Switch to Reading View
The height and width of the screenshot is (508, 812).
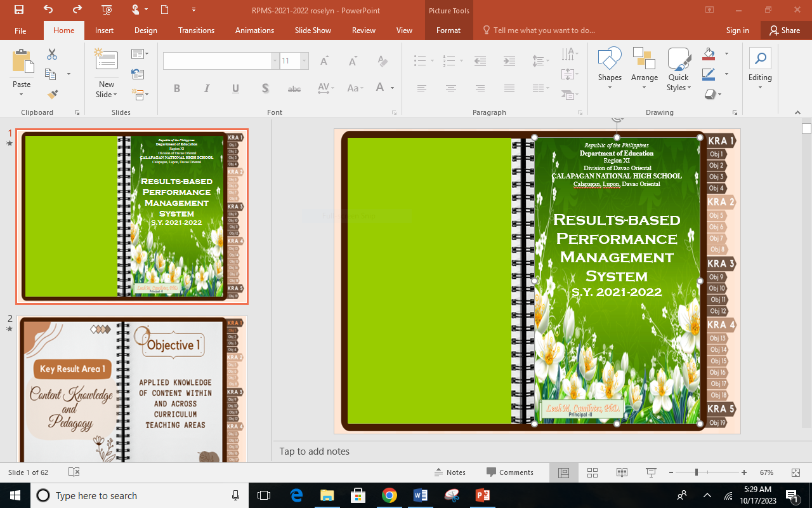pyautogui.click(x=622, y=472)
